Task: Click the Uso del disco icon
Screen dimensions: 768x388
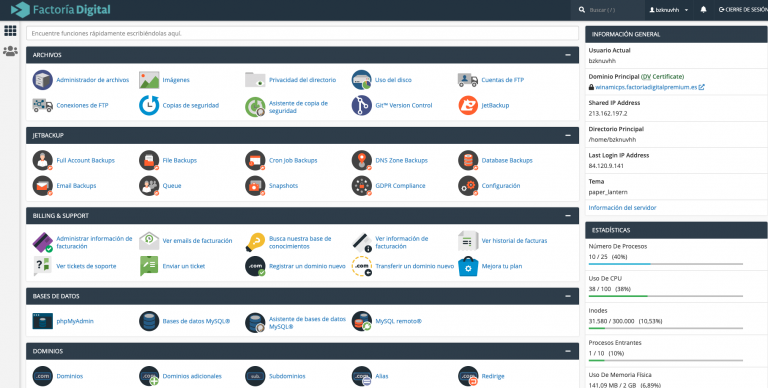Action: tap(361, 80)
